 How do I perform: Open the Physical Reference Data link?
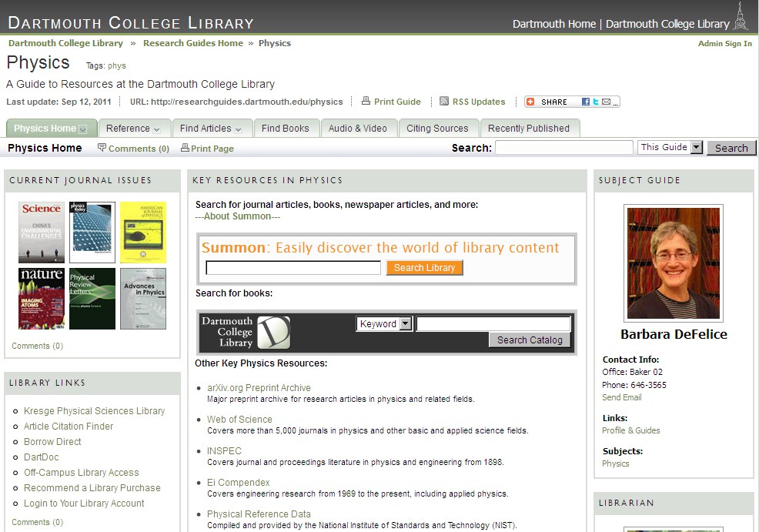click(x=259, y=514)
